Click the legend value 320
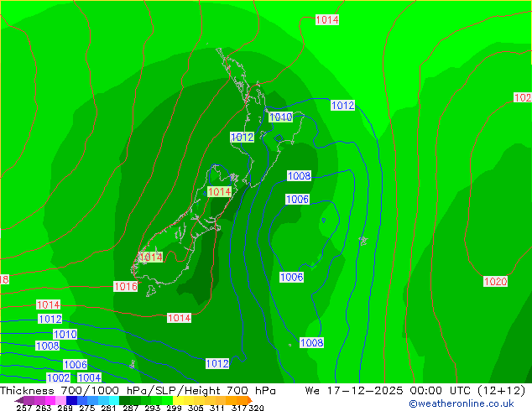This screenshot has height=411, width=532. [256, 408]
